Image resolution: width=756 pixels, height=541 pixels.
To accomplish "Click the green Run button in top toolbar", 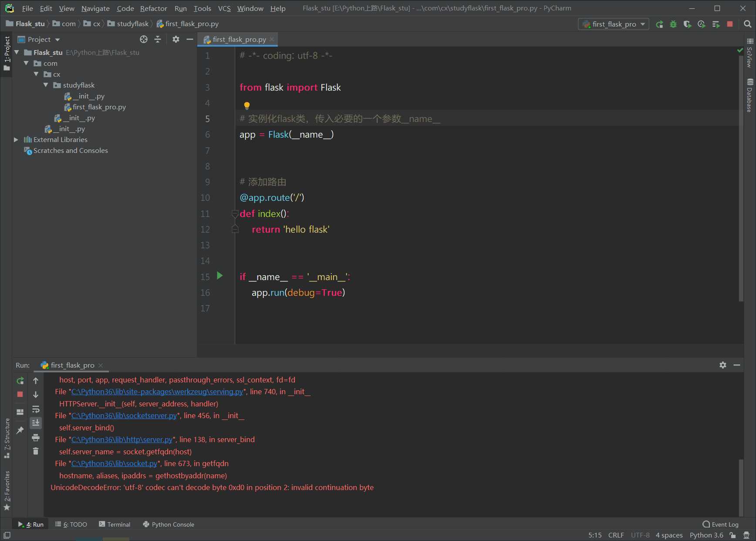I will pos(659,24).
